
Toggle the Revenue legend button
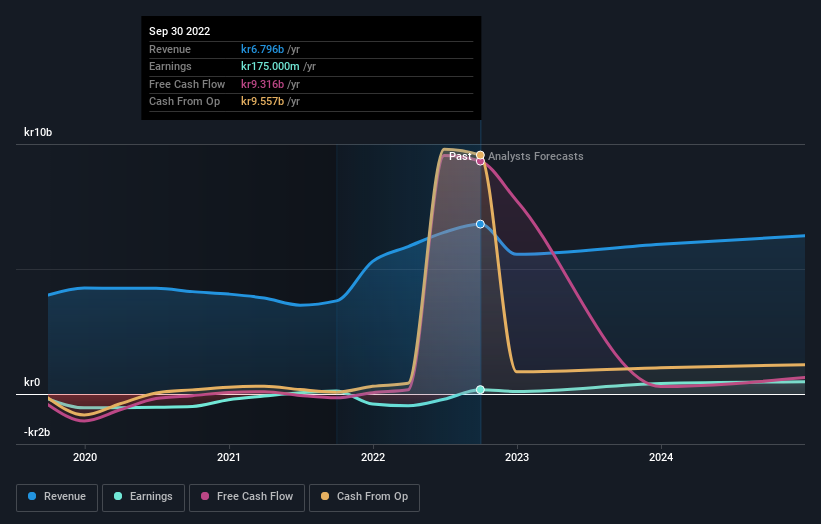point(57,497)
